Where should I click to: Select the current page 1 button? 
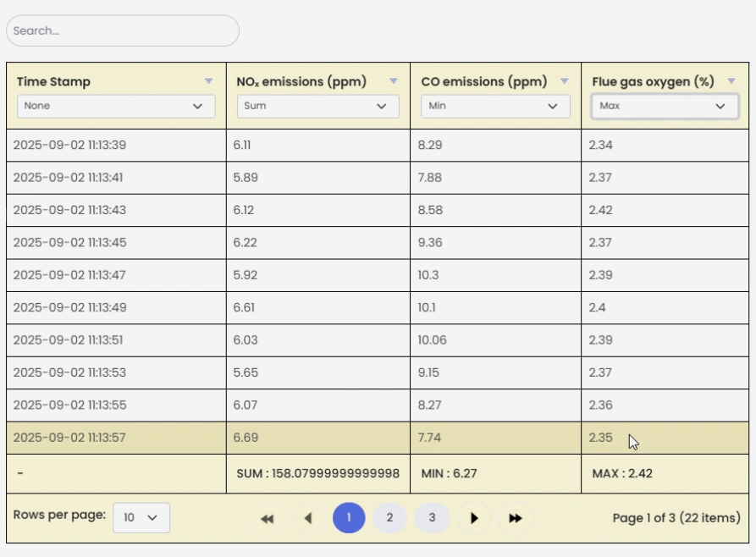click(x=349, y=518)
